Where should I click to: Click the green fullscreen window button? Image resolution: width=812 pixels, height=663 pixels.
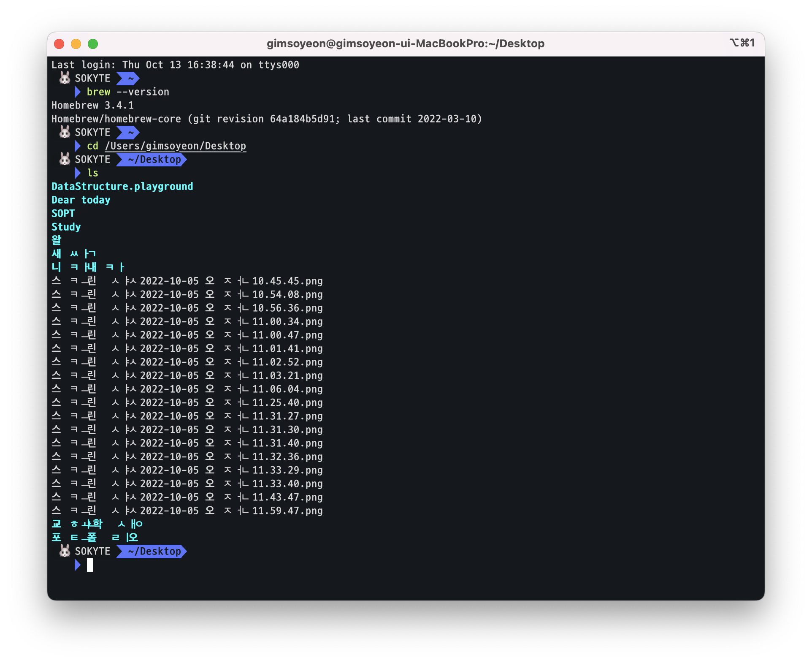point(93,44)
